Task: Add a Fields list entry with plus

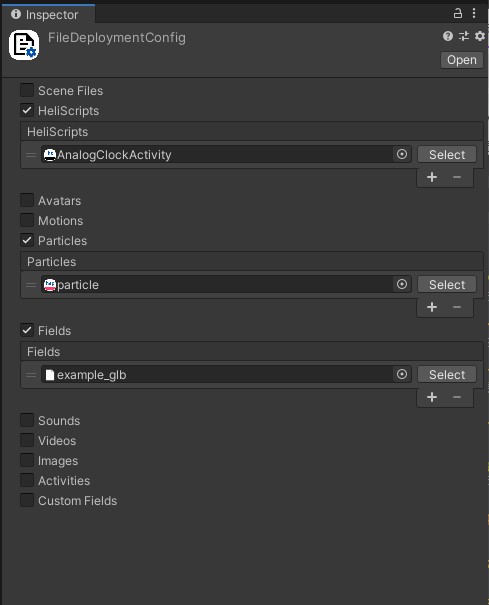Action: coord(432,397)
